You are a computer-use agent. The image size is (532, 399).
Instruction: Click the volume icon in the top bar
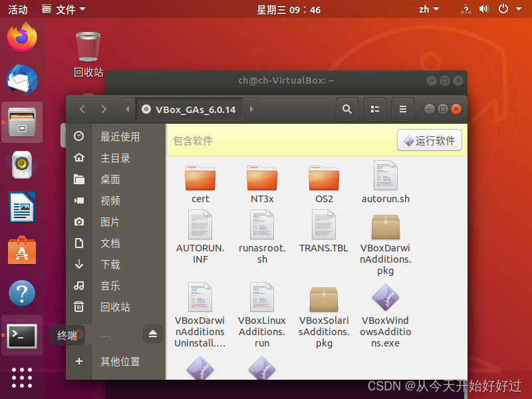click(x=484, y=9)
